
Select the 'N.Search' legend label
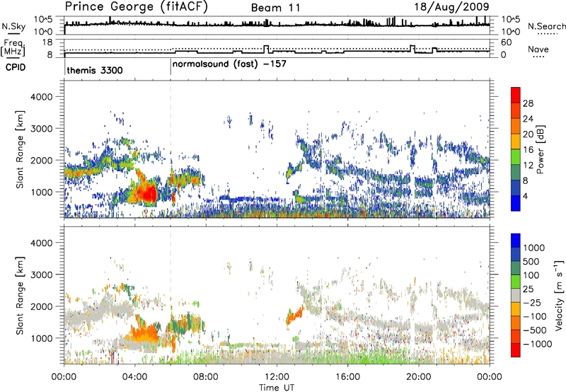coord(546,26)
